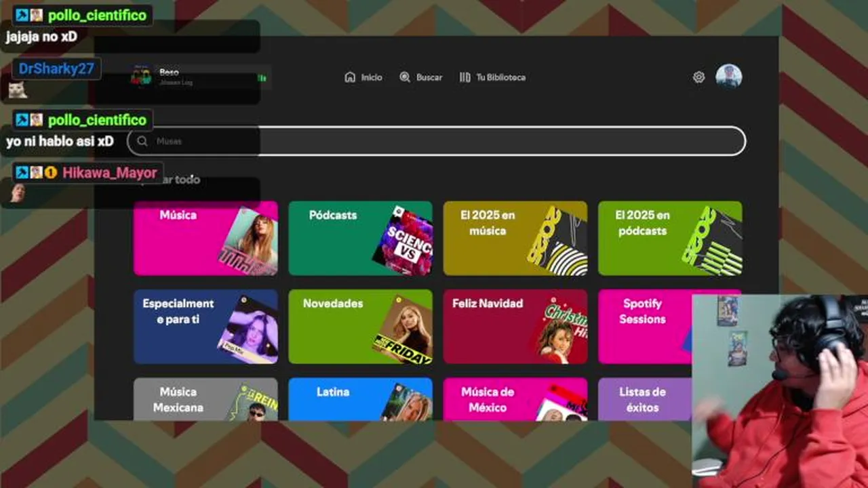The width and height of the screenshot is (868, 488).
Task: Open the profile avatar menu
Action: tap(728, 77)
